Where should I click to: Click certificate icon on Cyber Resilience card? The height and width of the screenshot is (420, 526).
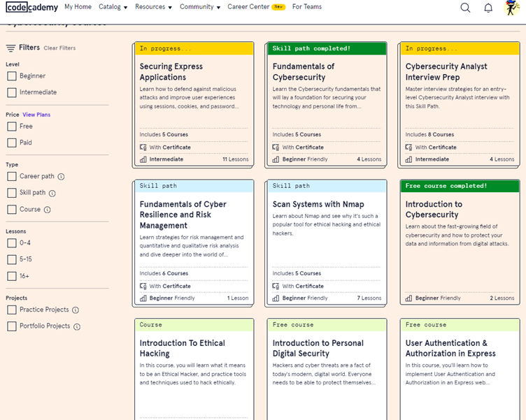(143, 287)
